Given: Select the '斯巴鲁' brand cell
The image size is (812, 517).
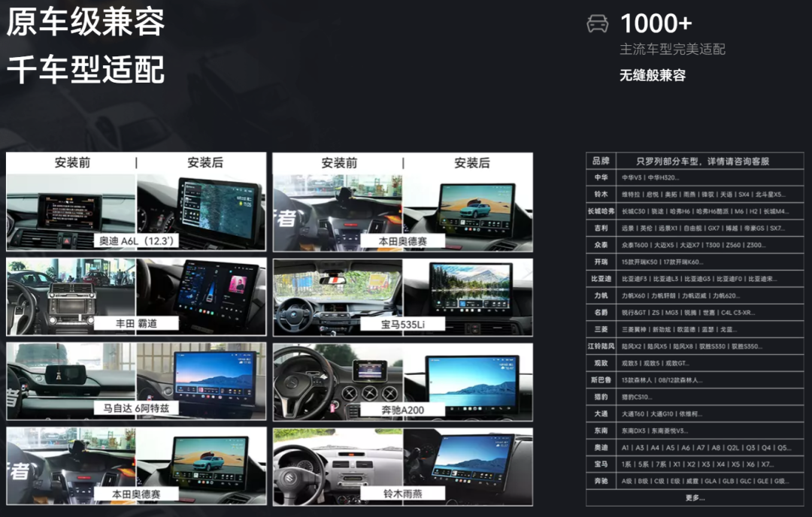Looking at the screenshot, I should (601, 379).
